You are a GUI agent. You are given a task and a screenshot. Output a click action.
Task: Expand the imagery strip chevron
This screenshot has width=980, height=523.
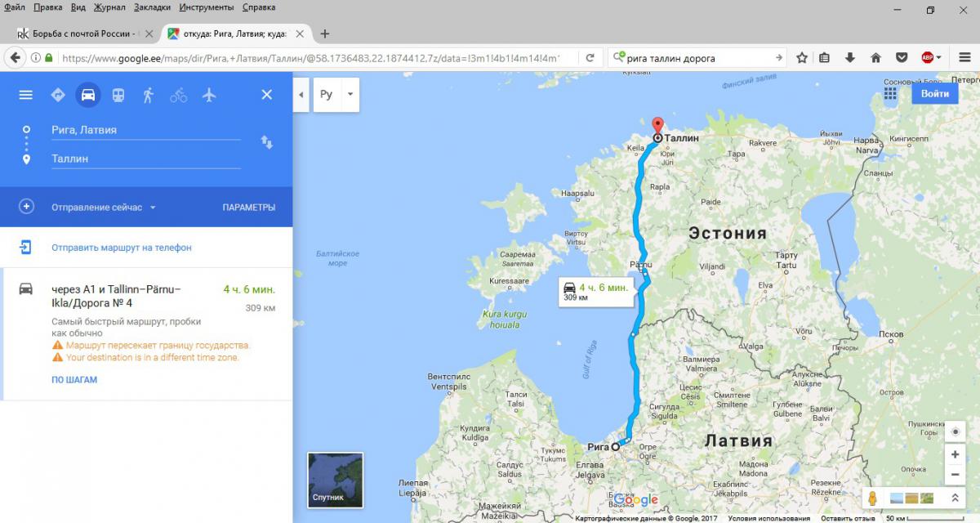click(x=954, y=498)
